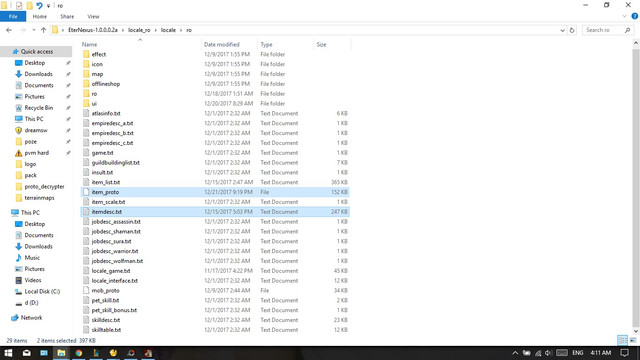640x360 pixels.
Task: Open the Action Center notifications icon
Action: (x=624, y=353)
